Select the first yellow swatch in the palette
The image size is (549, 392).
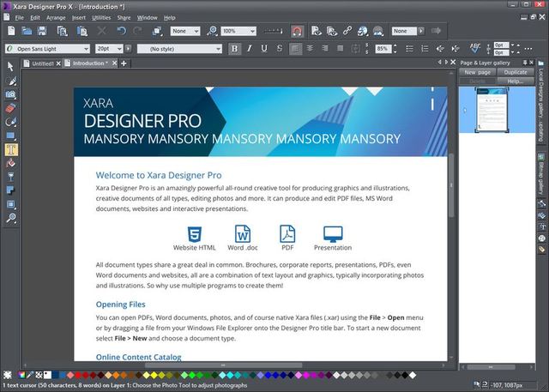click(147, 375)
